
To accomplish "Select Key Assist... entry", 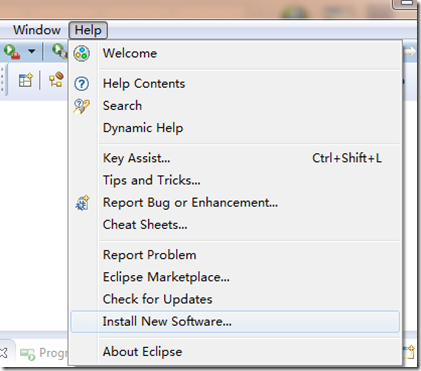I will tap(235, 158).
